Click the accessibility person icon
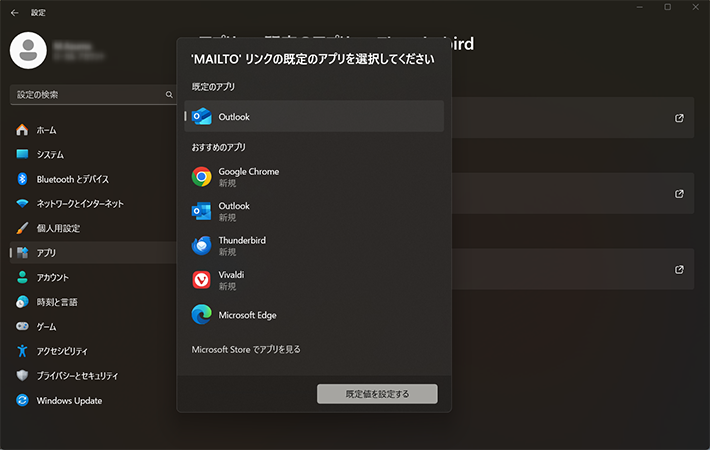 pos(22,351)
